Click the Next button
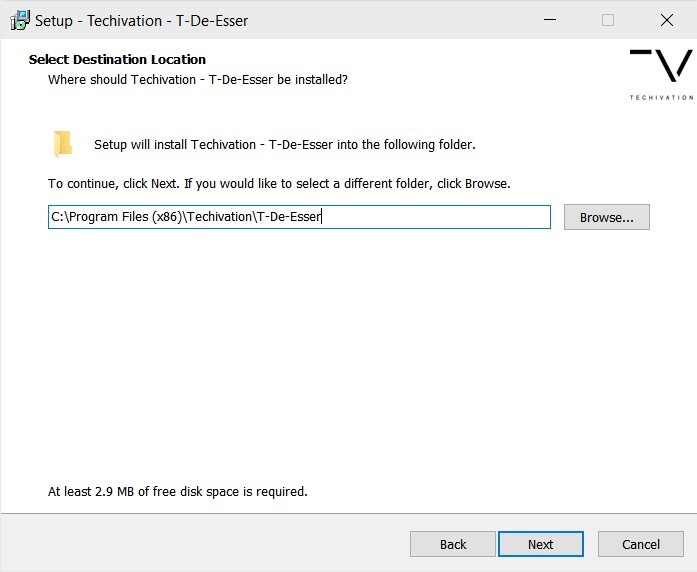 click(x=541, y=544)
